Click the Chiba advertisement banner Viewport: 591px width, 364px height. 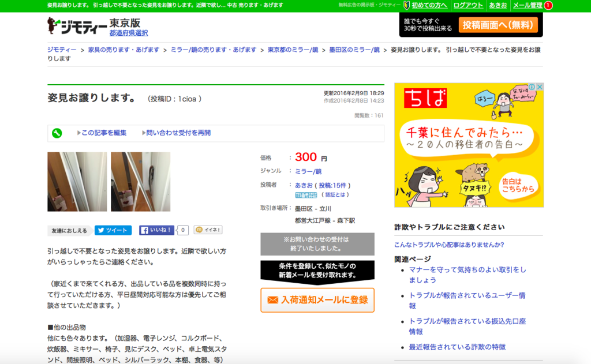[469, 145]
